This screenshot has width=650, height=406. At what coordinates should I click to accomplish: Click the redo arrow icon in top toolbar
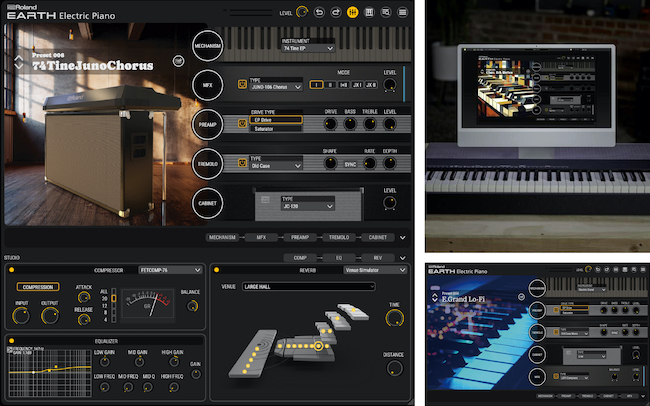tap(334, 12)
